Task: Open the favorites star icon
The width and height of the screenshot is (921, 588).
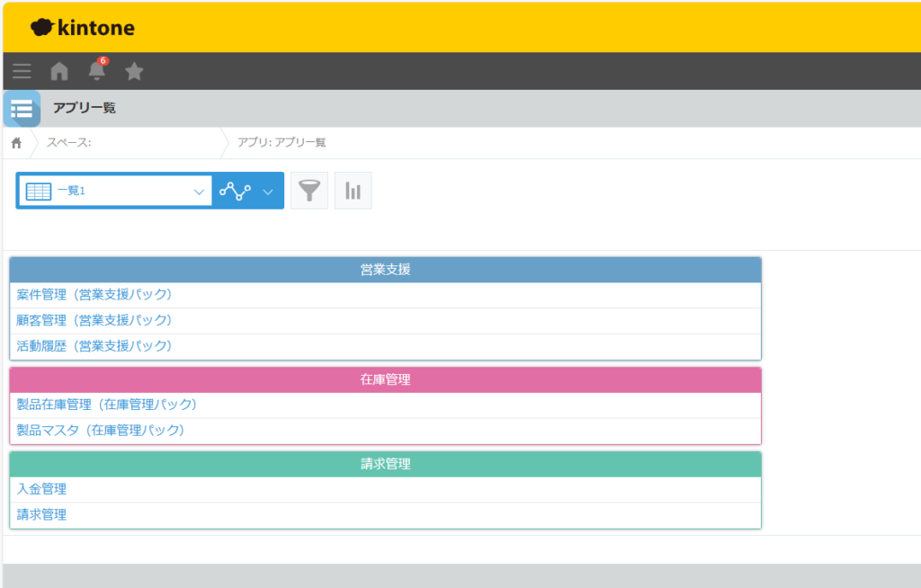Action: (134, 71)
